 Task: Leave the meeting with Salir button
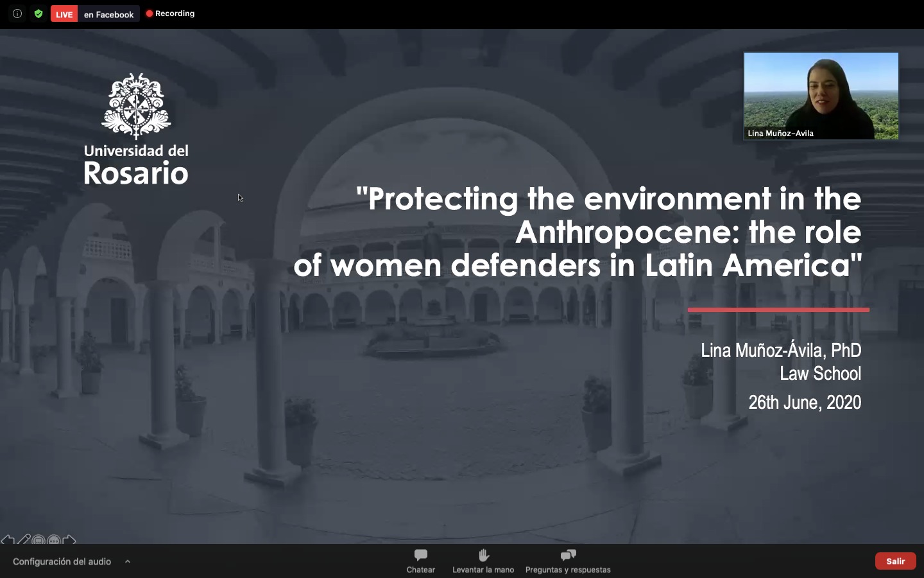coord(895,561)
